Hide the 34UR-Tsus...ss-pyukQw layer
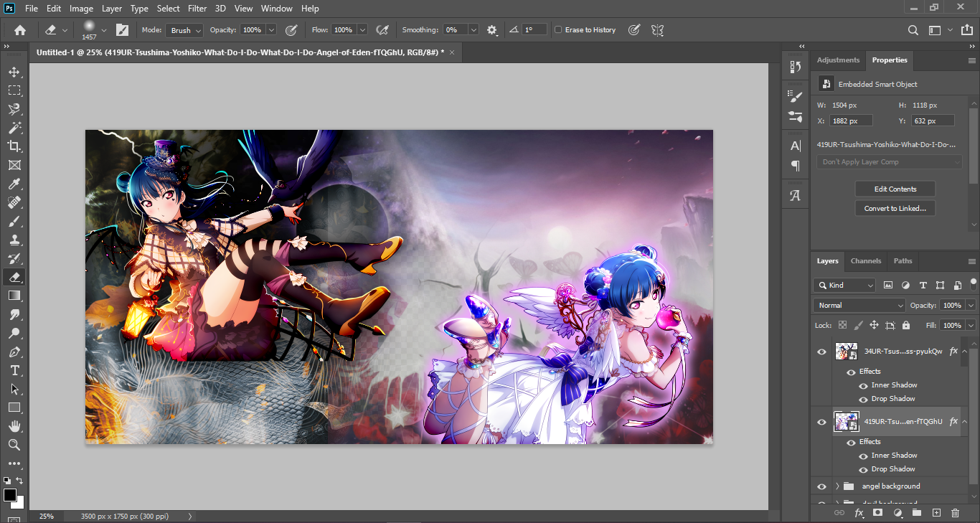The height and width of the screenshot is (523, 980). coord(821,352)
